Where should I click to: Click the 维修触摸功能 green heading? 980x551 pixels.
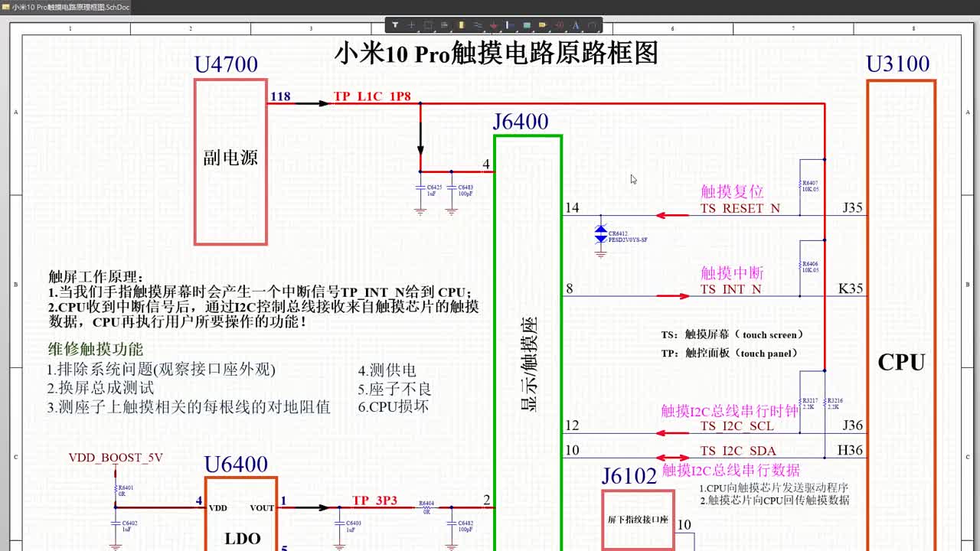96,349
